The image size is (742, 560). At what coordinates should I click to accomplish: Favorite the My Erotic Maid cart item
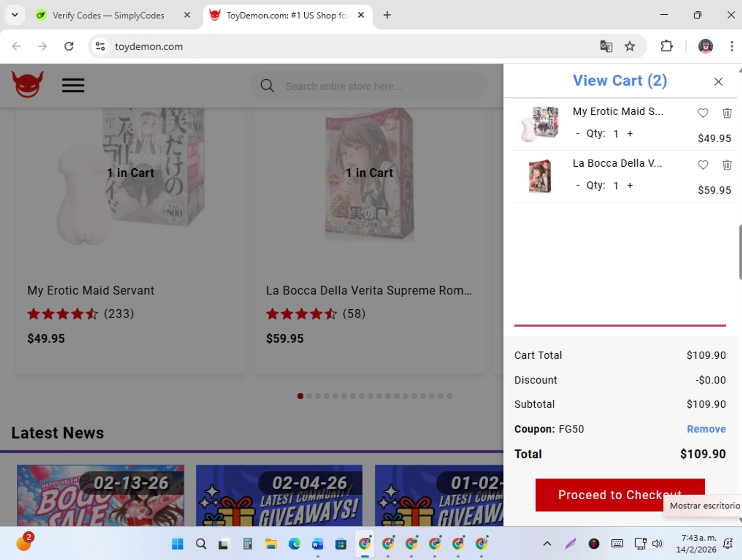703,113
